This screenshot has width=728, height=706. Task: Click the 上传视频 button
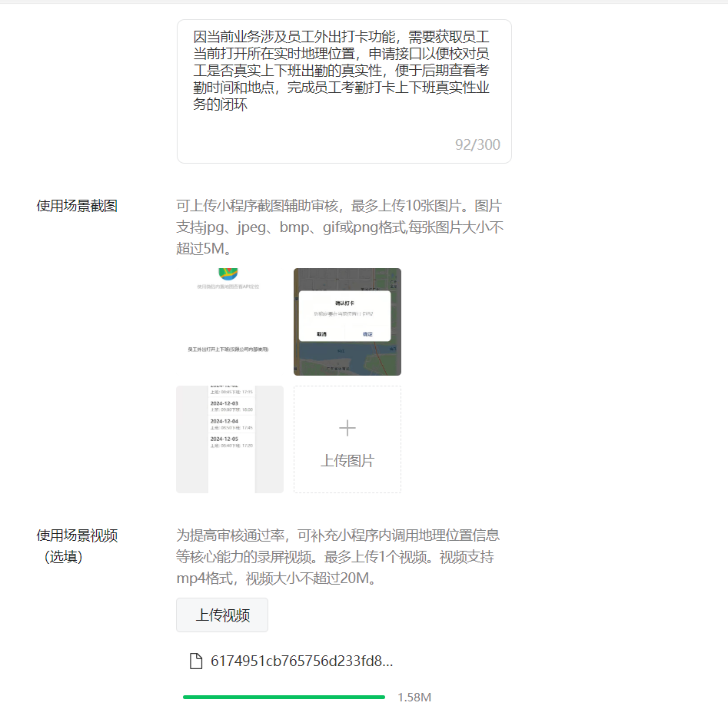tap(222, 615)
